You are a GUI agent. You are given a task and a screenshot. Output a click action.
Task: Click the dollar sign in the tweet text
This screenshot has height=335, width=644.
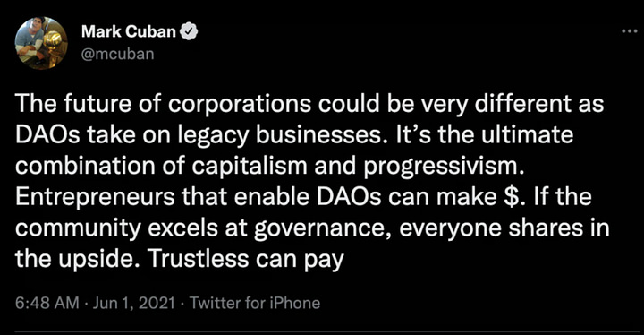[x=509, y=197]
